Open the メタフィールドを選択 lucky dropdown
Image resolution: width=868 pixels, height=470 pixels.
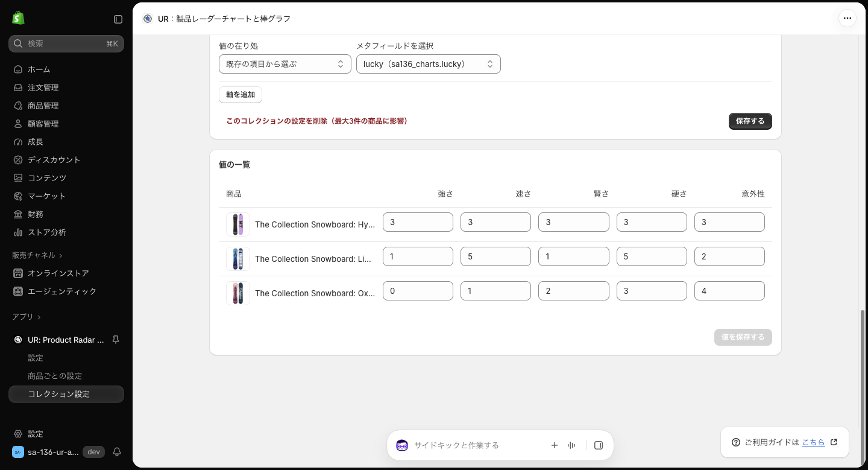429,64
